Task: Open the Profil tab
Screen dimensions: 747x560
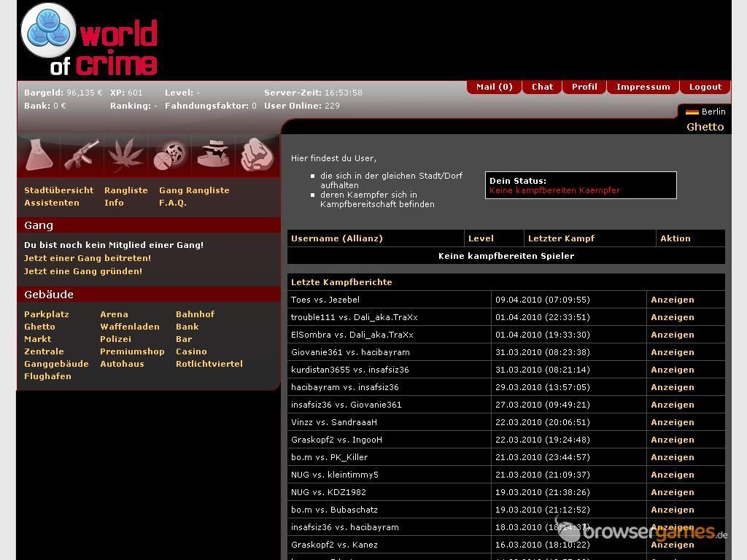Action: 584,87
